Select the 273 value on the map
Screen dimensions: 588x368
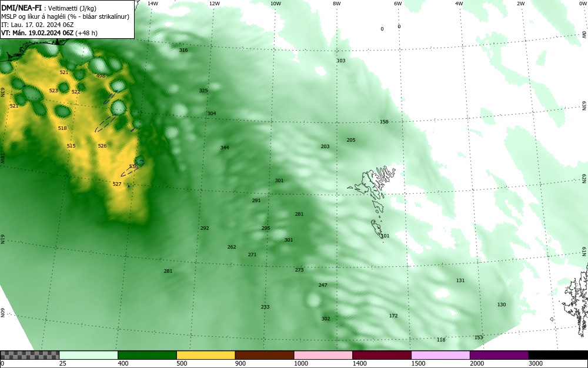[299, 270]
